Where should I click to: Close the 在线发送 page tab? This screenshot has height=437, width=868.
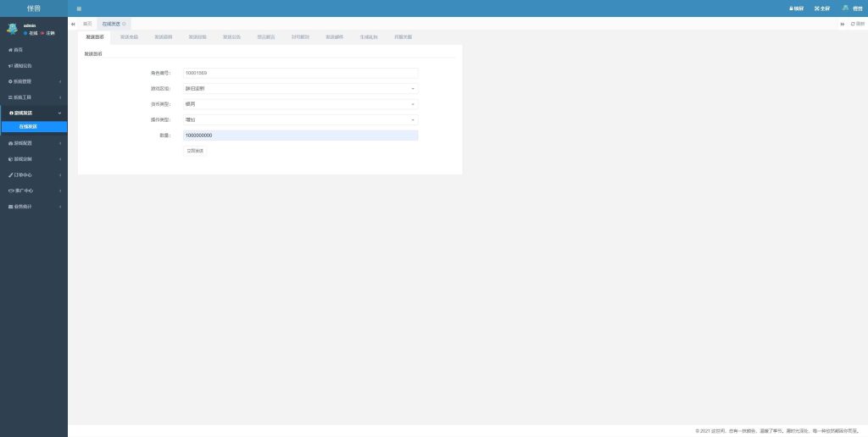pyautogui.click(x=125, y=24)
